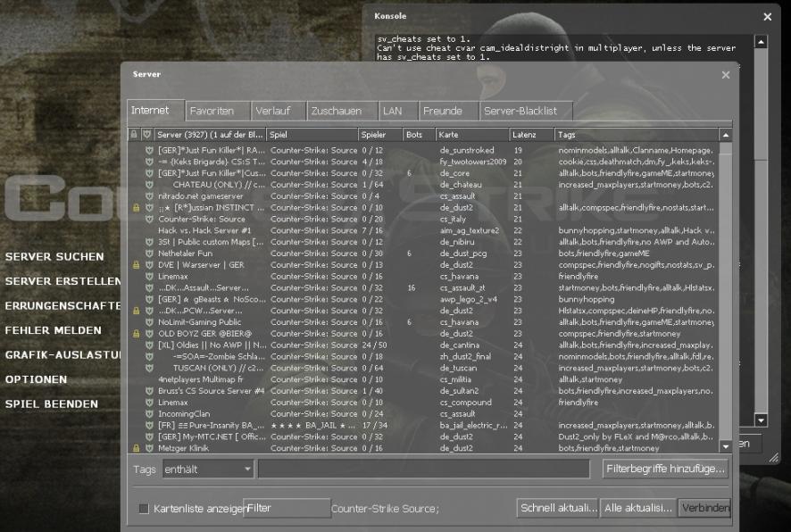Sort by the Tags column header
791x532 pixels.
tap(637, 135)
